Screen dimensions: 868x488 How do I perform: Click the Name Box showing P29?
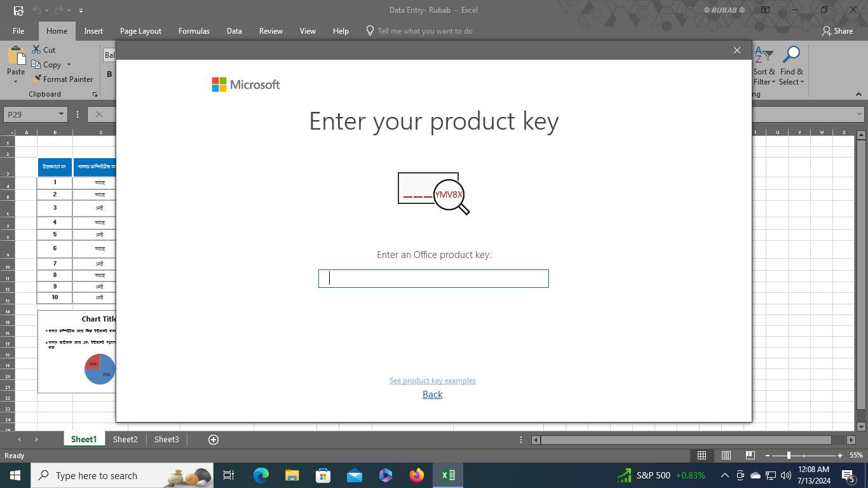[x=31, y=114]
